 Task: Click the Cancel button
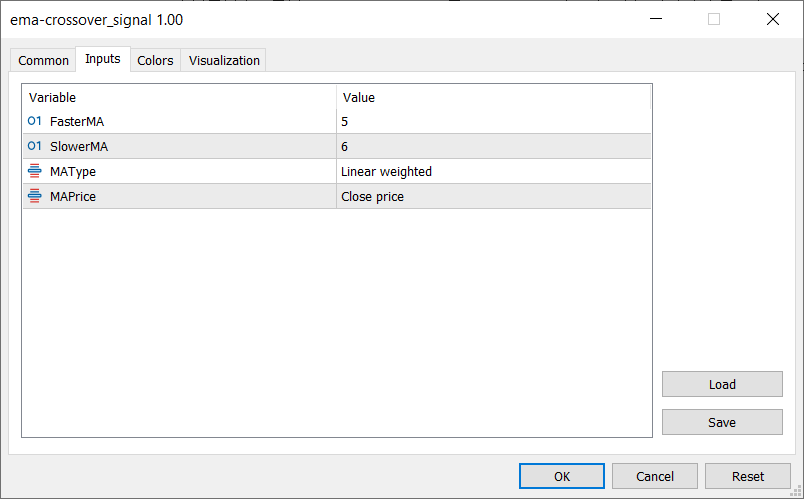click(655, 476)
